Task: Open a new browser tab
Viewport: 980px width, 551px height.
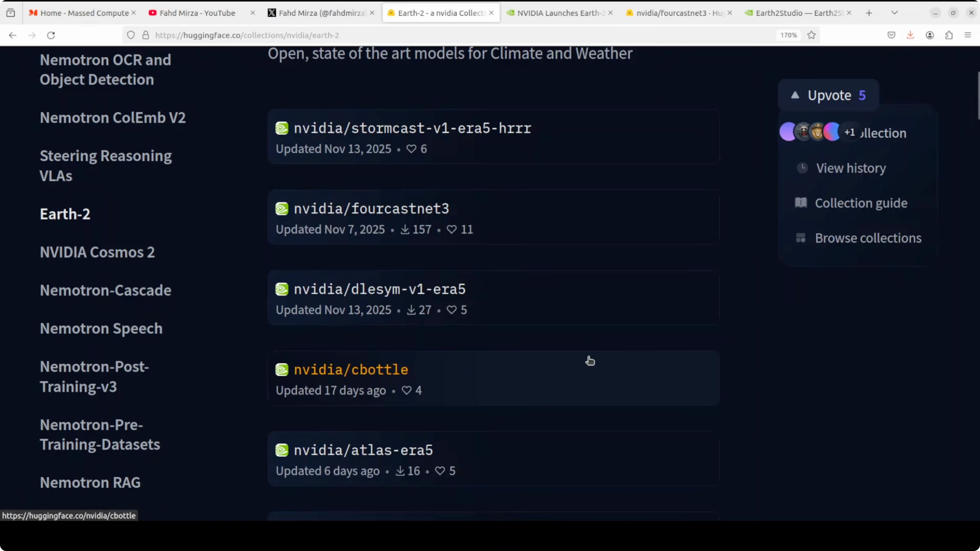Action: (x=869, y=13)
